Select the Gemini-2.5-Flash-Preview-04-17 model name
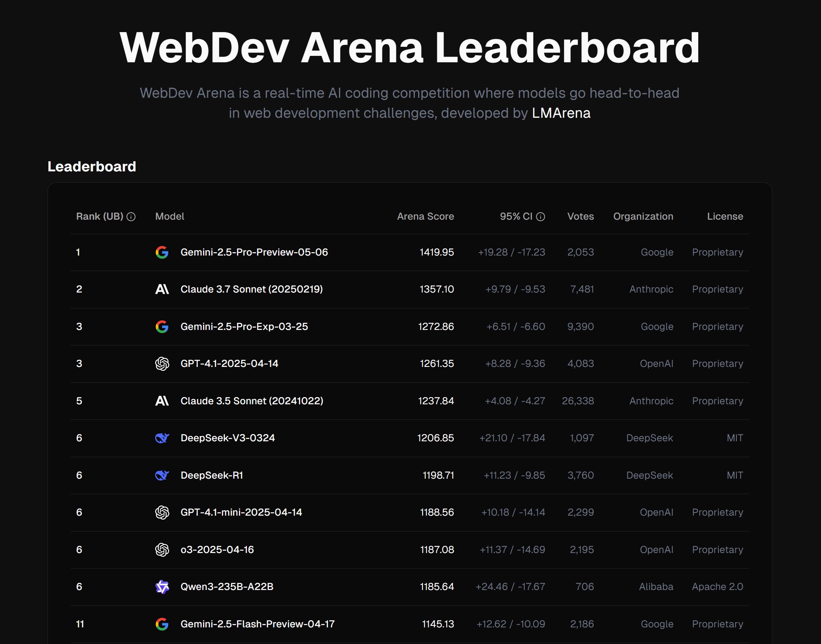The image size is (821, 644). [x=257, y=624]
